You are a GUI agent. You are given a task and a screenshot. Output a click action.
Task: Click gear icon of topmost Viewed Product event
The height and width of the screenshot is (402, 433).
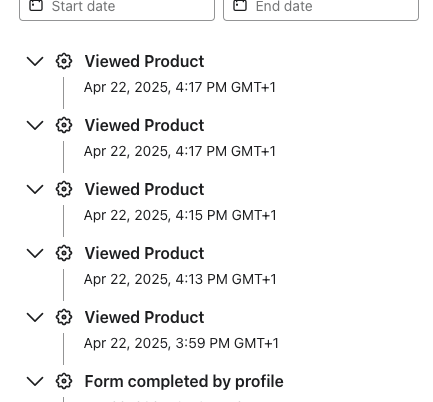(x=64, y=61)
